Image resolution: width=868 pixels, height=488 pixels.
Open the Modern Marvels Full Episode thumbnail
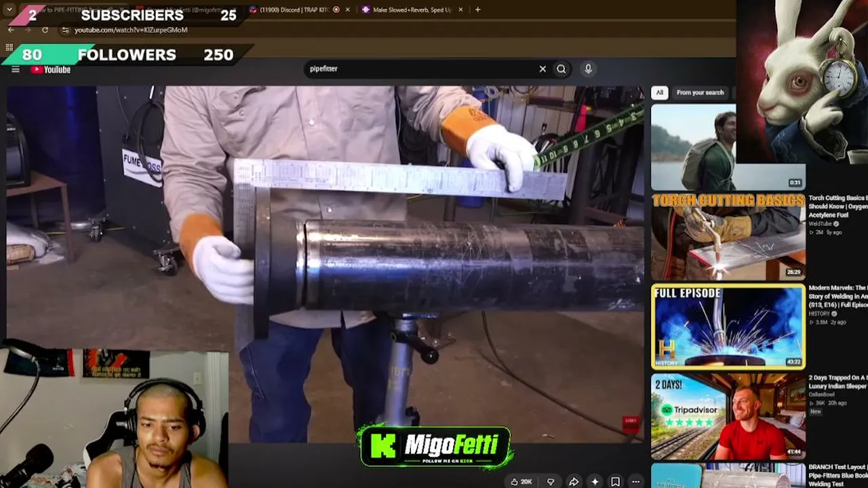pyautogui.click(x=728, y=327)
